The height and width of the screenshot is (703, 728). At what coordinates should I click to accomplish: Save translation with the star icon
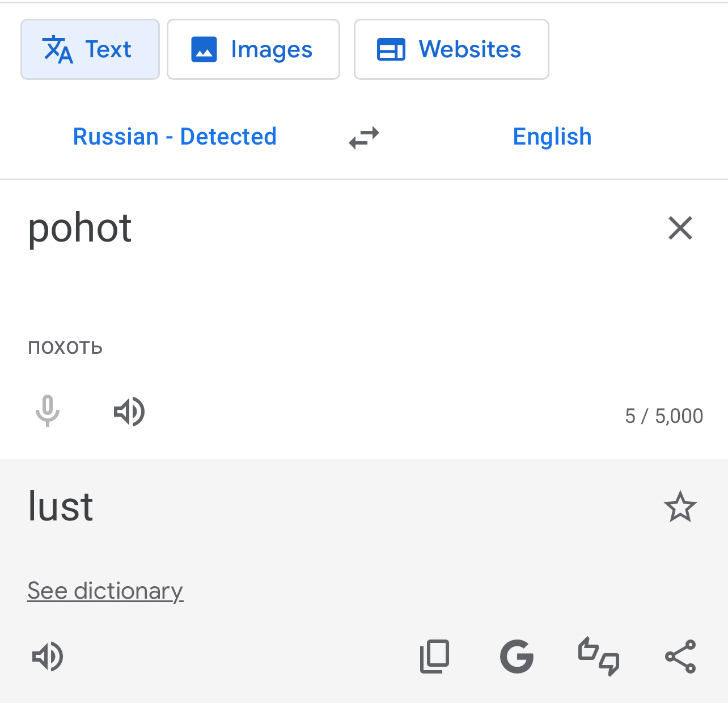click(679, 507)
